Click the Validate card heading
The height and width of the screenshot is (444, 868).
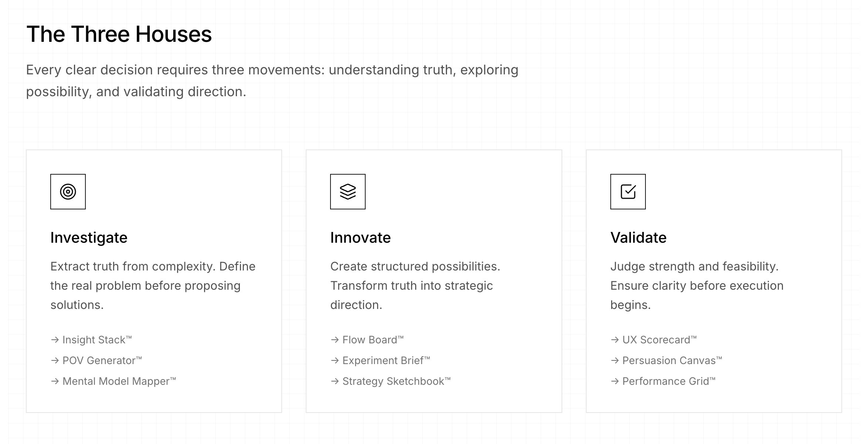[638, 238]
